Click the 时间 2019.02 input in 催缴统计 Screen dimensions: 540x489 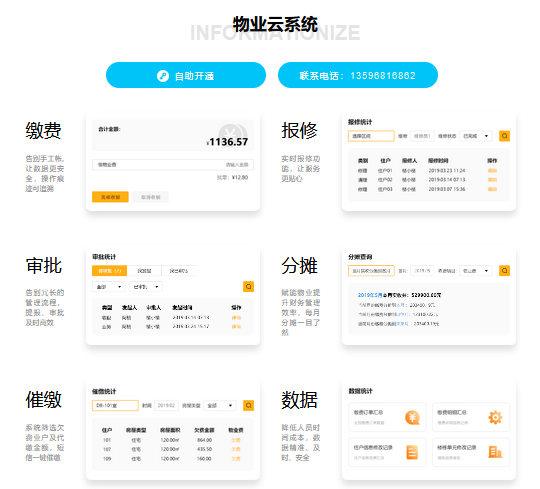coord(166,405)
